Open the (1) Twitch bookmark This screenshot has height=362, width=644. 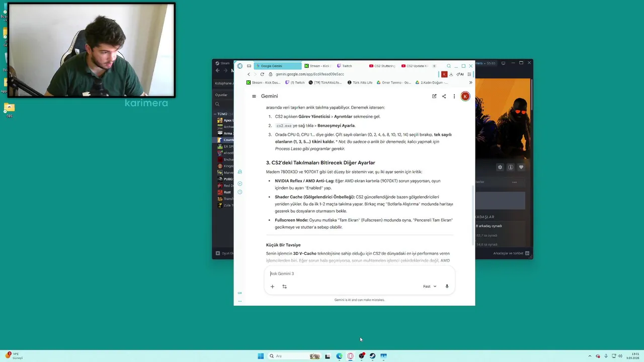click(x=295, y=82)
